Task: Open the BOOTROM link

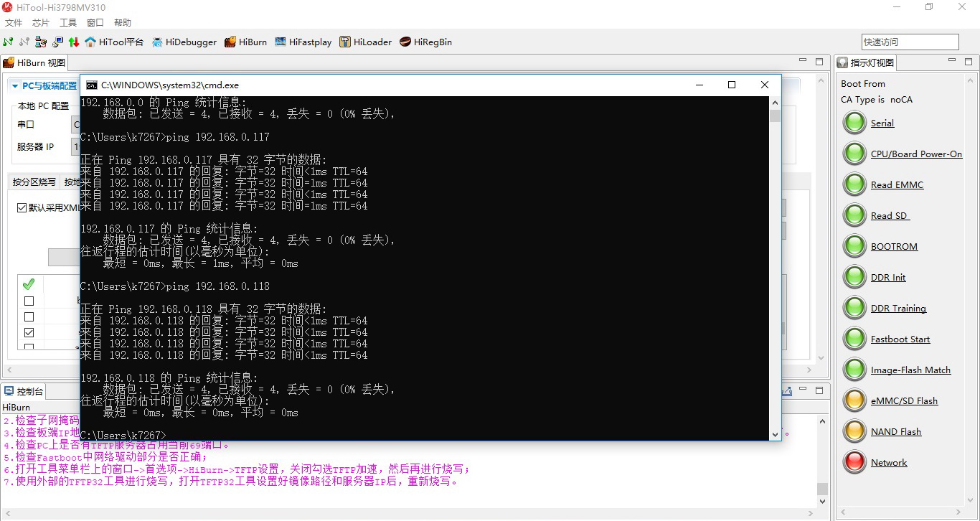Action: (x=894, y=247)
